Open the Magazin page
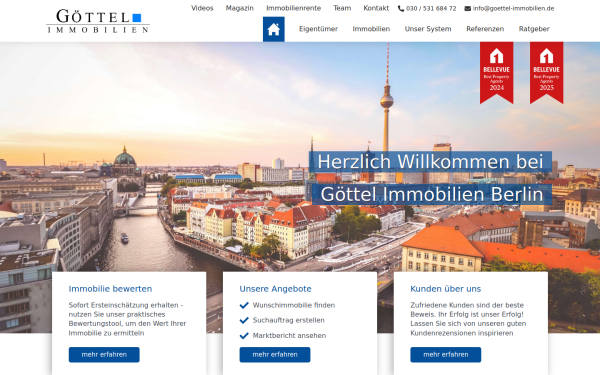Viewport: 600px width, 375px height. point(240,8)
